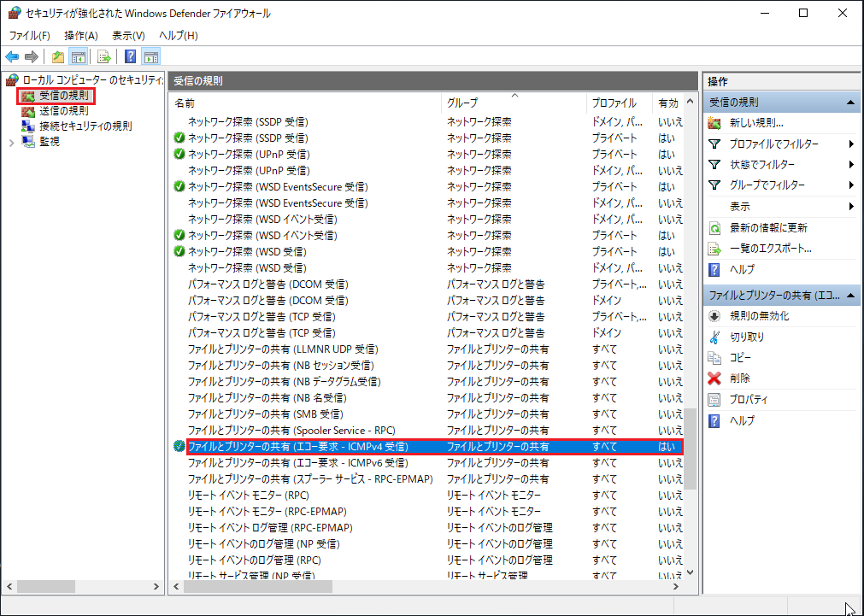864x616 pixels.
Task: Click プロパティ action link
Action: click(x=749, y=400)
